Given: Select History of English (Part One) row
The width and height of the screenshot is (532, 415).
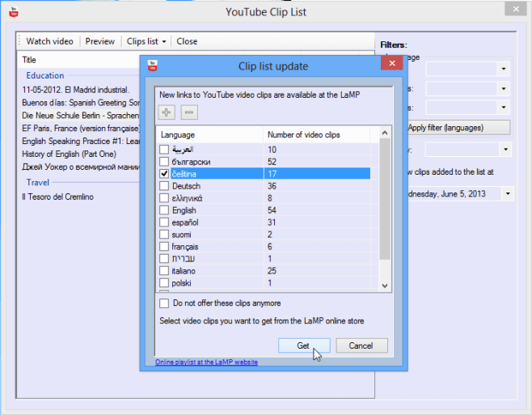Looking at the screenshot, I should tap(78, 155).
